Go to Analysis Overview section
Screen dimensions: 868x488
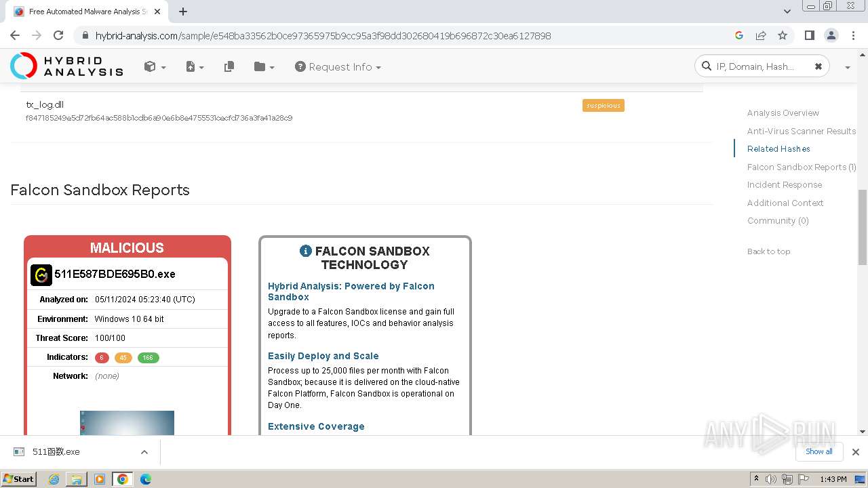point(783,113)
